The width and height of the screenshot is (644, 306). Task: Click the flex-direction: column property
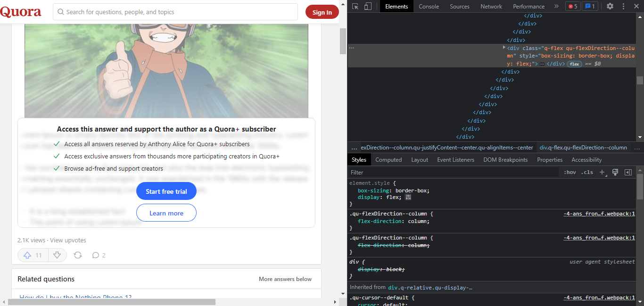click(394, 221)
